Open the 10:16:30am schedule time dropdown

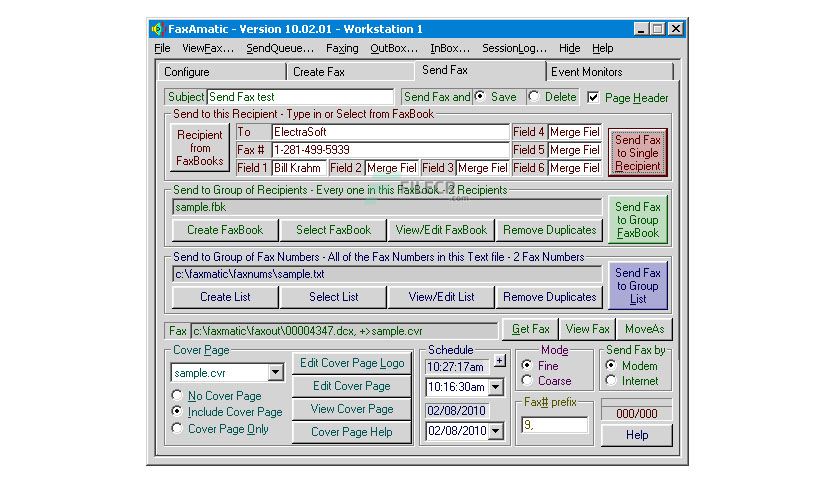[496, 387]
